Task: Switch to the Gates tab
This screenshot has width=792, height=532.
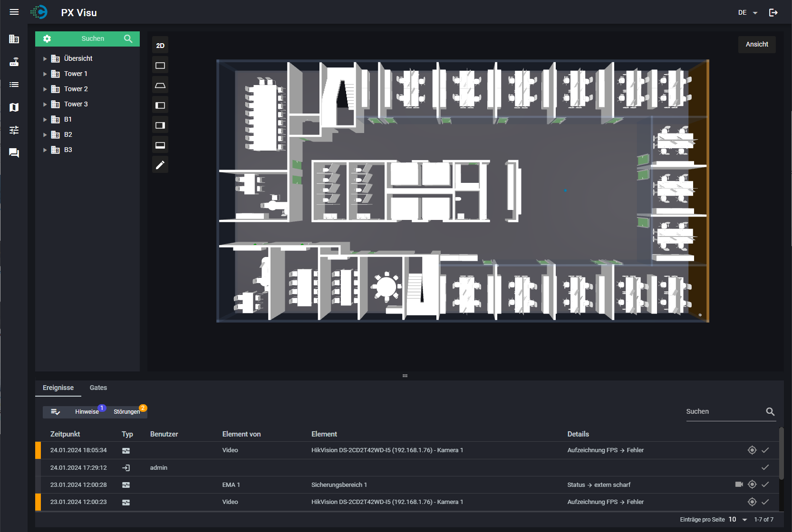Action: click(98, 388)
